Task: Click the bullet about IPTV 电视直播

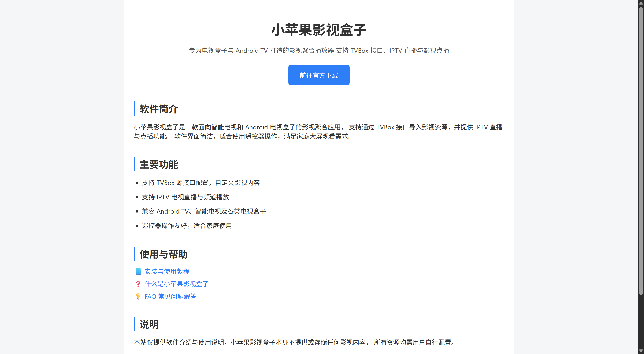Action: [186, 197]
